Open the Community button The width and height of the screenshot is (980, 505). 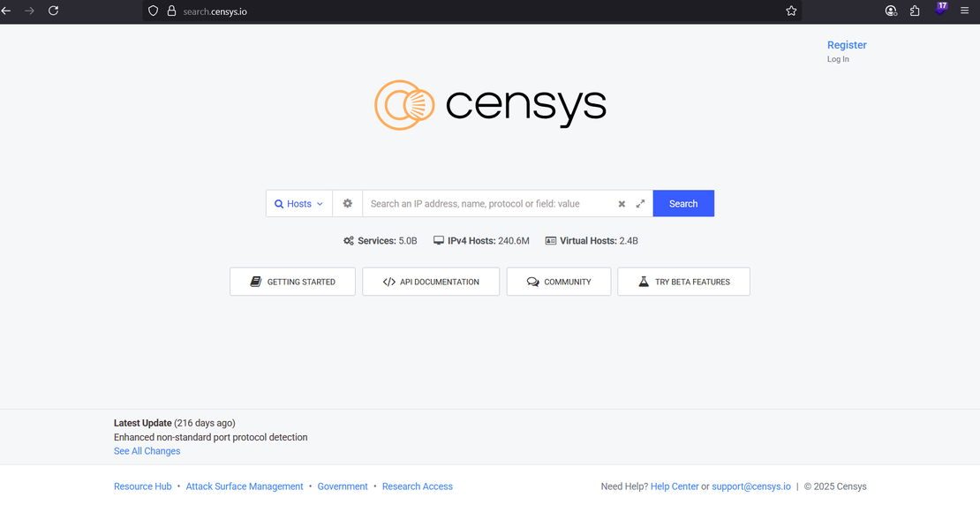click(559, 282)
